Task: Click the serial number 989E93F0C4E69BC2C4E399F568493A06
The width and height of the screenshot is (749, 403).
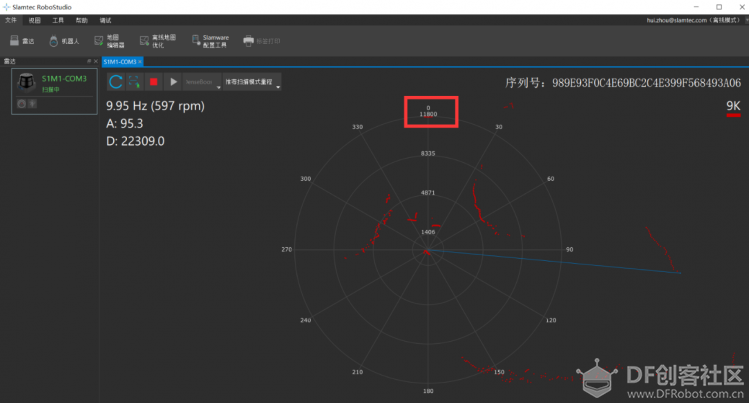Action: tap(646, 83)
